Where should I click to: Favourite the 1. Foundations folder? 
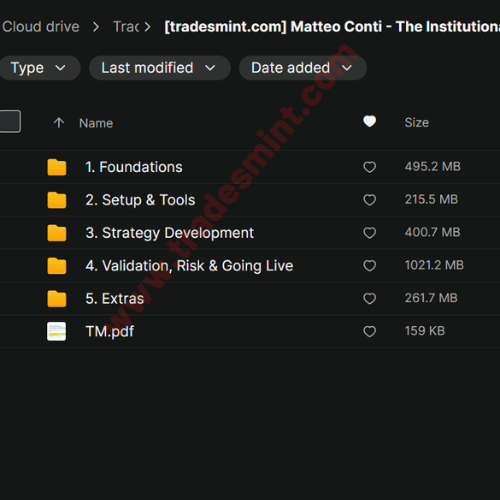(369, 167)
